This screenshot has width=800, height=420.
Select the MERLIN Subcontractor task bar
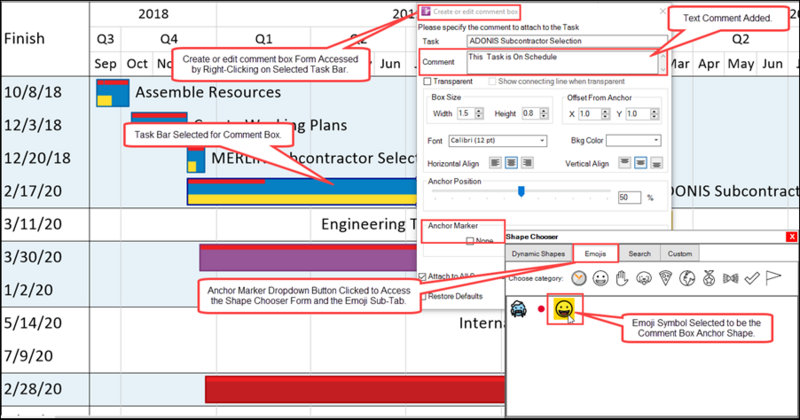196,159
